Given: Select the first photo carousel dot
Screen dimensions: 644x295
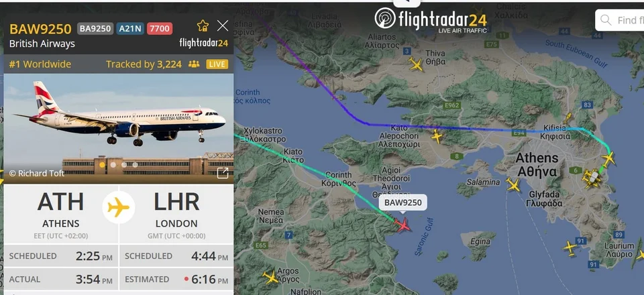Looking at the screenshot, I should pos(102,164).
